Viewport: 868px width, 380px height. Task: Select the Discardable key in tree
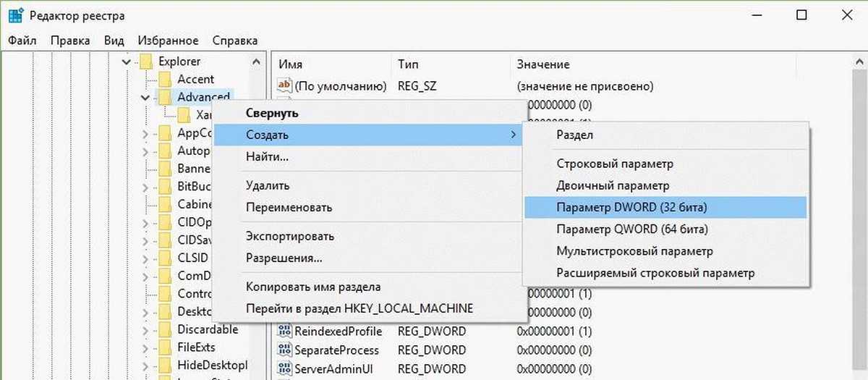207,329
